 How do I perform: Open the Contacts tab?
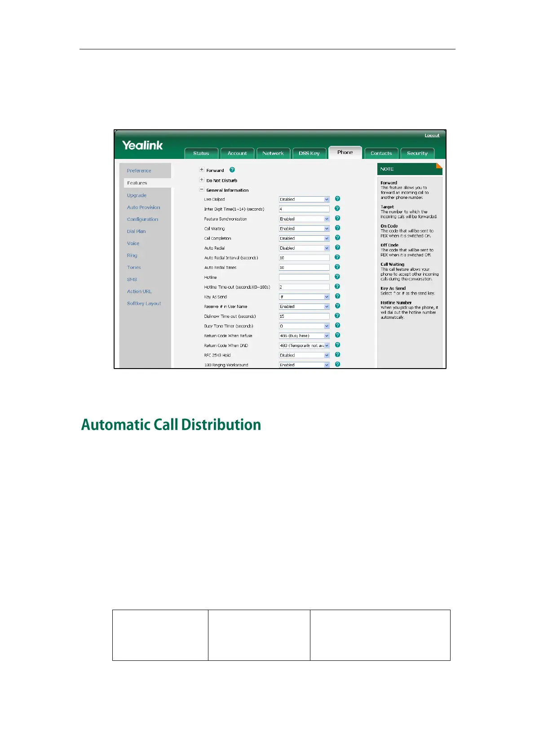point(381,153)
